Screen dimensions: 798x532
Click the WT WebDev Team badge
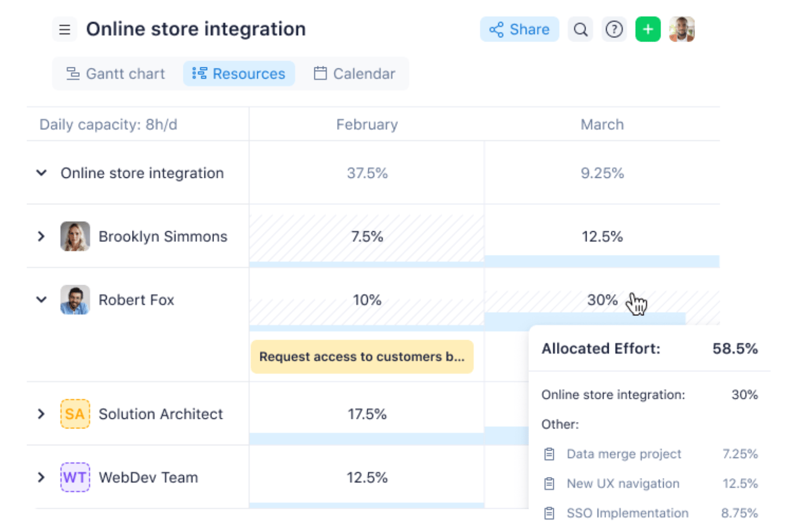point(75,478)
